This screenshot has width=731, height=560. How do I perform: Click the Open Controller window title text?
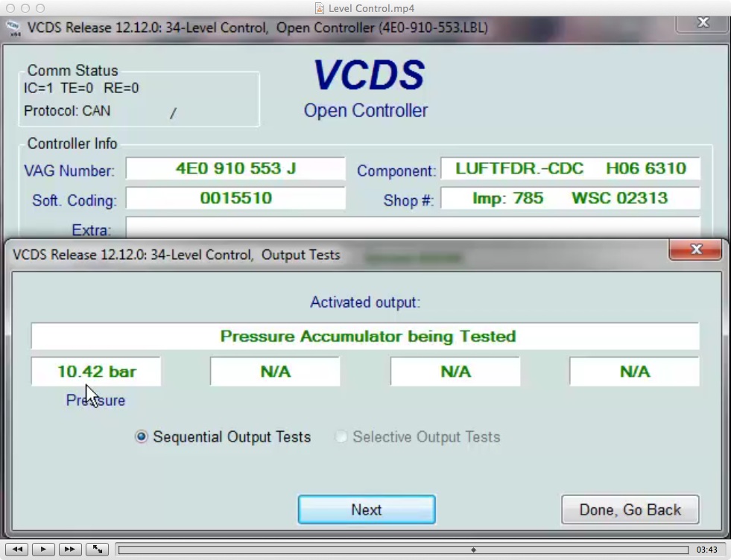[257, 28]
